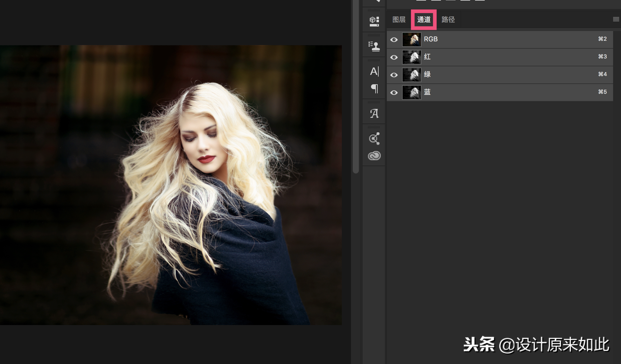Open the Clone Source stamp panel icon

point(374,46)
